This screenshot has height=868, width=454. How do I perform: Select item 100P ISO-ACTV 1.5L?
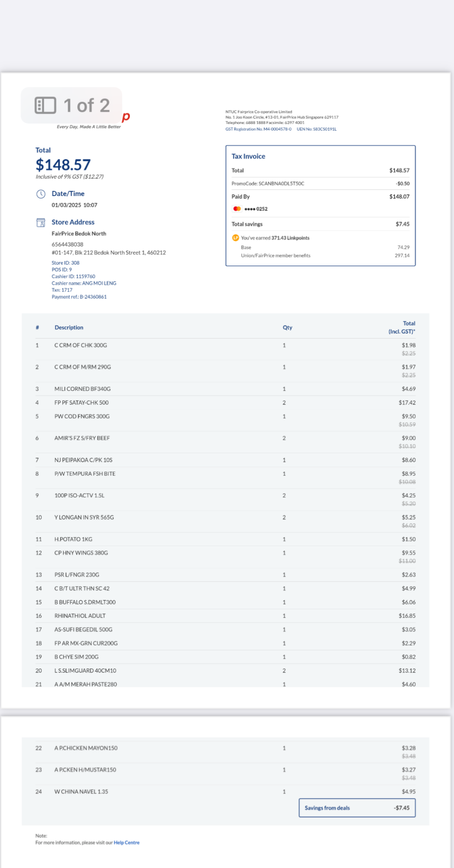pos(80,496)
